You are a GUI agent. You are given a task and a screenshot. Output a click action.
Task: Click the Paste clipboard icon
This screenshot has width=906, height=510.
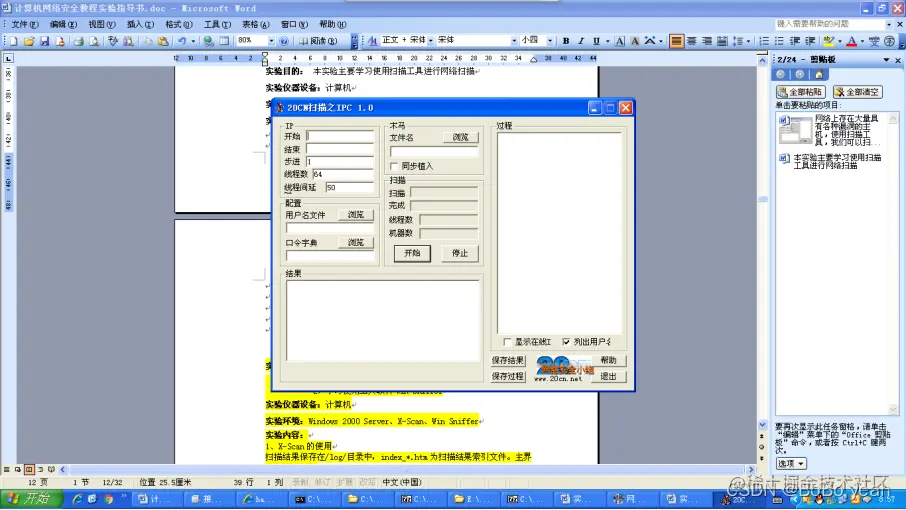tap(164, 41)
